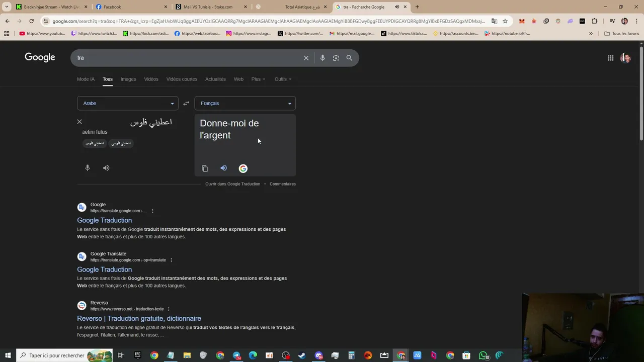Reload the current page
The image size is (644, 362).
click(x=31, y=21)
